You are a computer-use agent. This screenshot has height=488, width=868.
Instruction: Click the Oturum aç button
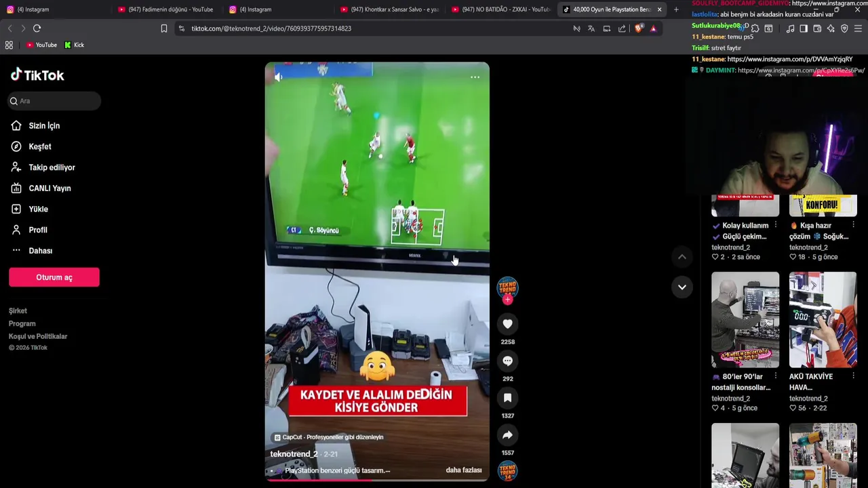[x=54, y=277]
